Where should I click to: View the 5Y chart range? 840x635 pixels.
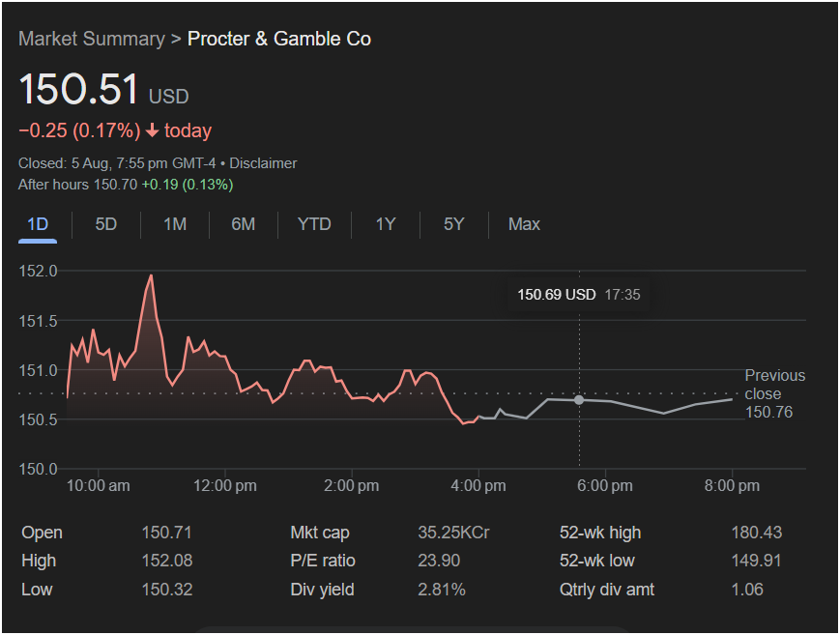[x=453, y=224]
